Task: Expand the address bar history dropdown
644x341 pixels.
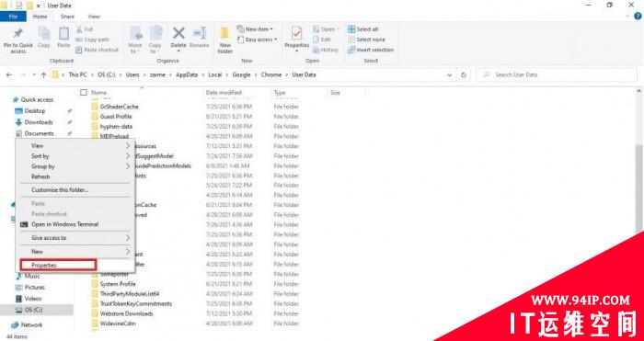Action: (450, 75)
